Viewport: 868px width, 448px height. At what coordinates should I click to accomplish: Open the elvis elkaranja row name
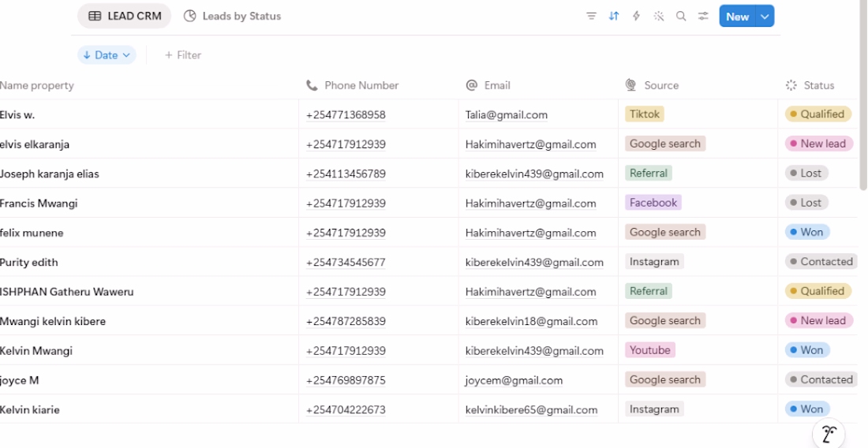pos(34,144)
